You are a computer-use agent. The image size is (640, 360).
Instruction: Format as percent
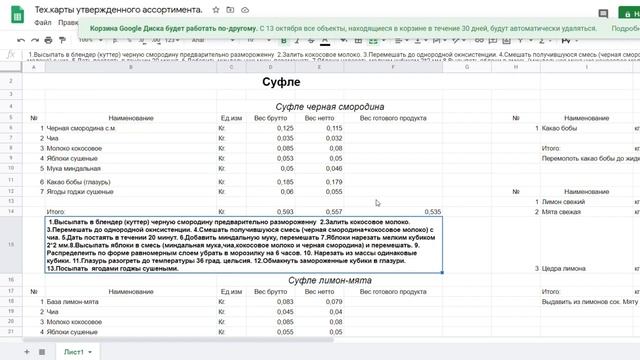pyautogui.click(x=129, y=40)
